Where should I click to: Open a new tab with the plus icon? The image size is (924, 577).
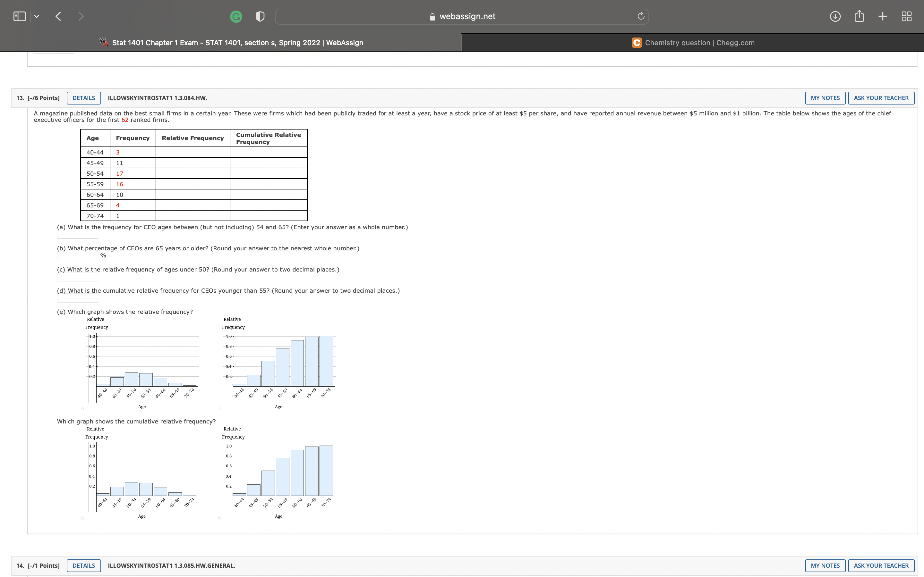pyautogui.click(x=882, y=16)
